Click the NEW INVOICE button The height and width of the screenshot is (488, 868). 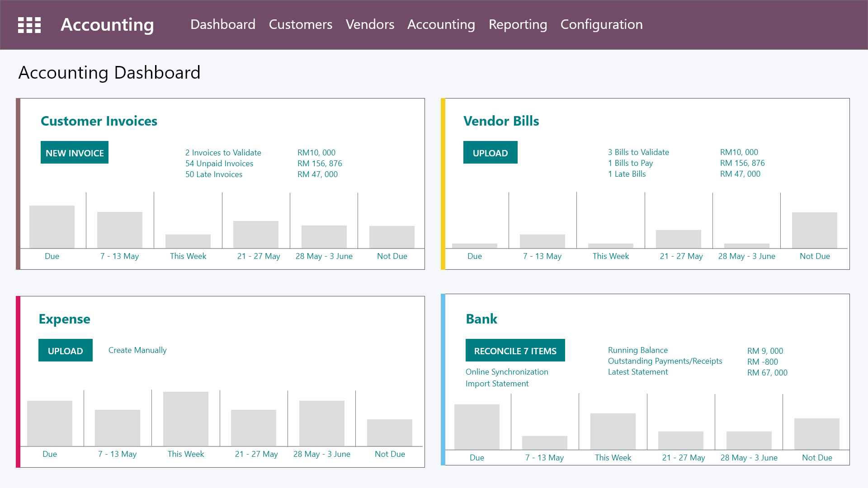[x=75, y=153]
